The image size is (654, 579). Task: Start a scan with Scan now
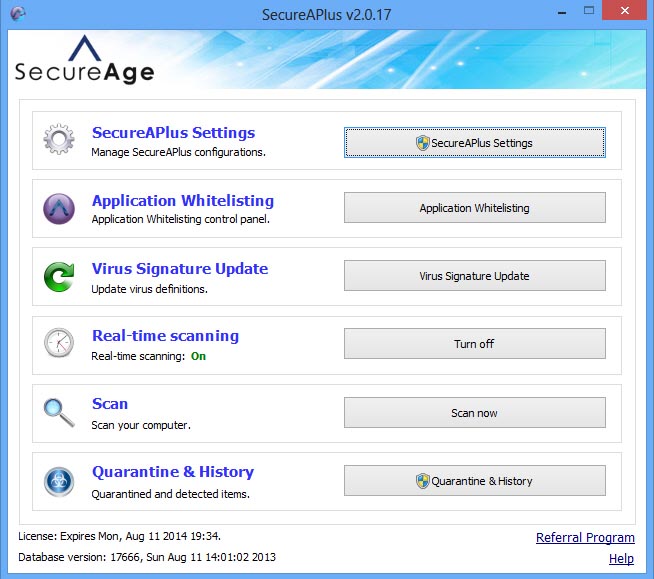pos(474,413)
